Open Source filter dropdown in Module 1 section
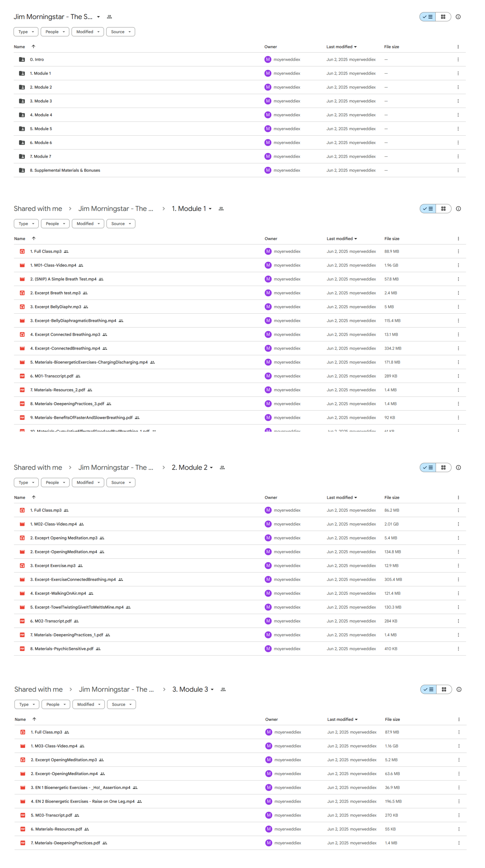Image resolution: width=485 pixels, height=868 pixels. click(121, 223)
